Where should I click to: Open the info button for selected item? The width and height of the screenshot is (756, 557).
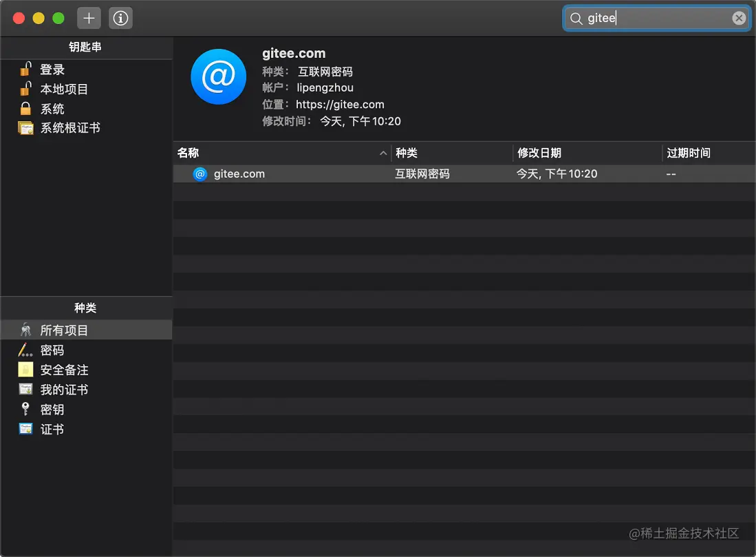pyautogui.click(x=120, y=19)
